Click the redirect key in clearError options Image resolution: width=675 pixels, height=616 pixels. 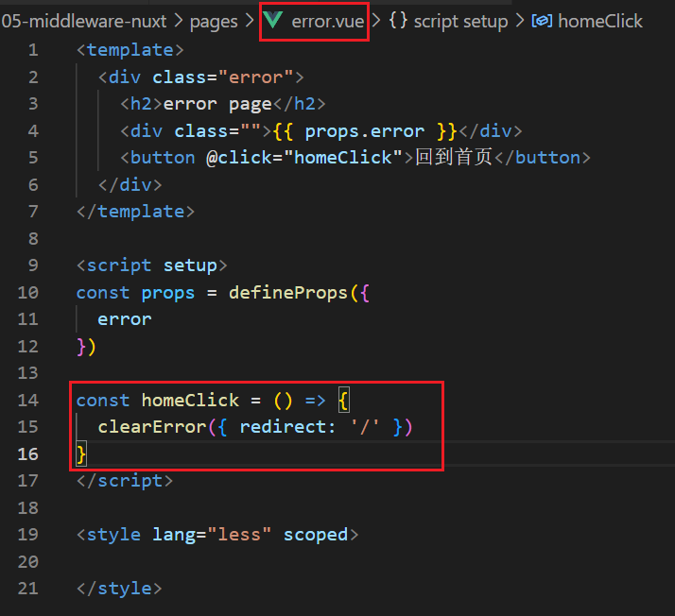click(x=283, y=427)
